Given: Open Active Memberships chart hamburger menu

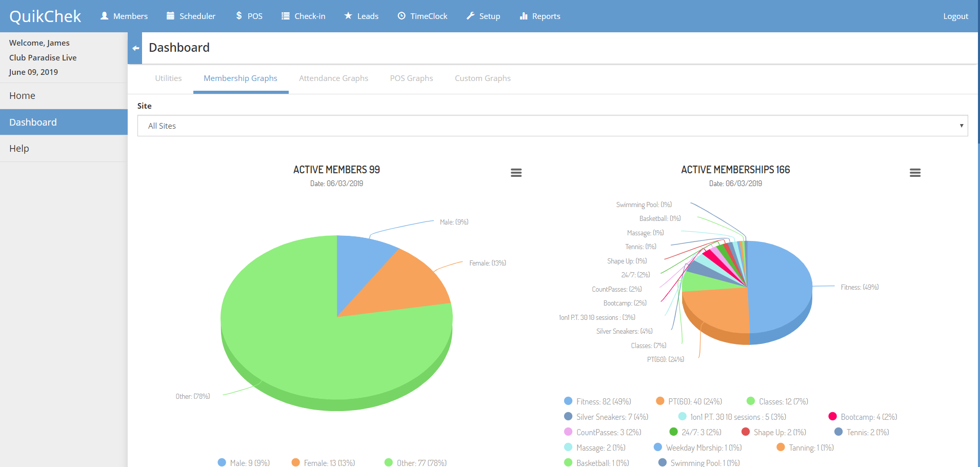Looking at the screenshot, I should tap(915, 173).
